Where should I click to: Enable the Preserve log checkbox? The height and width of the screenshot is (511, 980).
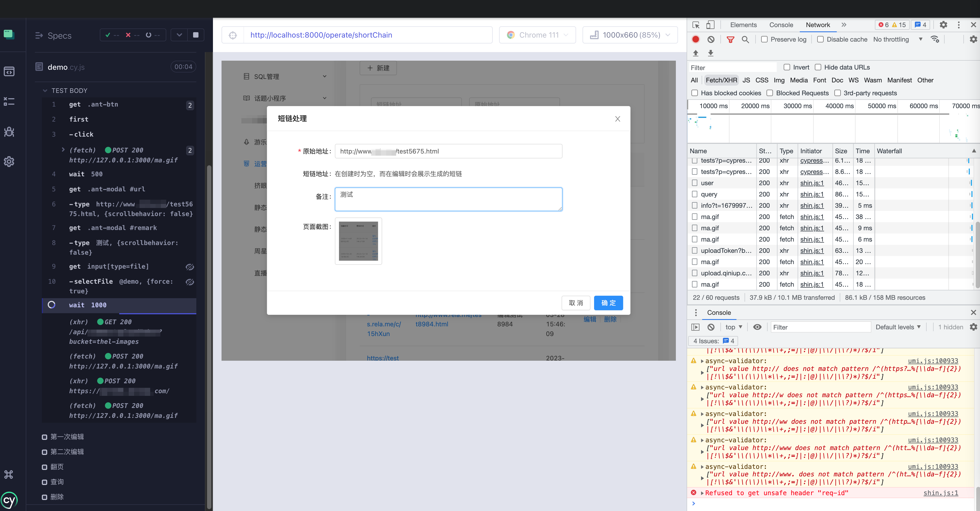764,39
